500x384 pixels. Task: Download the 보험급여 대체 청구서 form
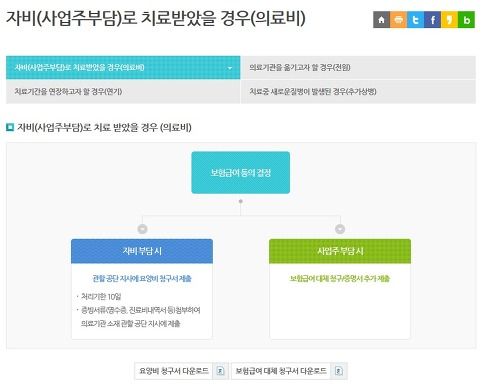[x=289, y=371]
